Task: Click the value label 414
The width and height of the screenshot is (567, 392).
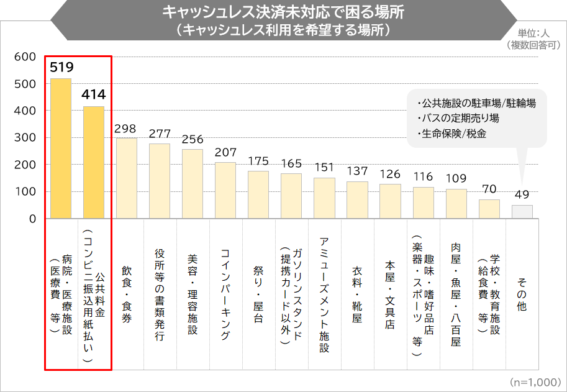Action: coord(94,95)
